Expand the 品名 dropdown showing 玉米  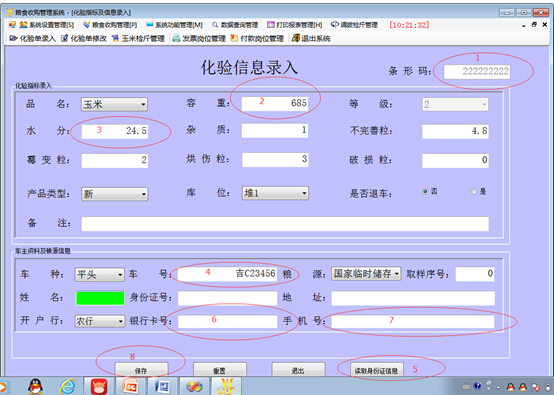coord(114,105)
